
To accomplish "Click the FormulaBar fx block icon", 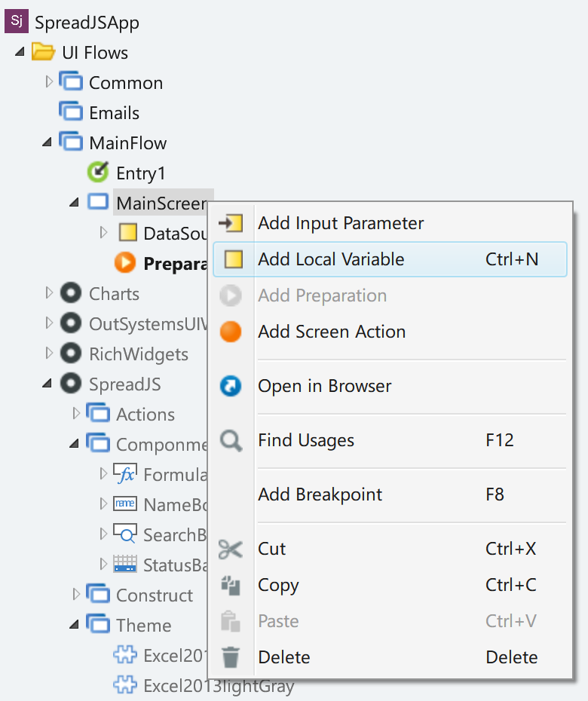I will tap(124, 474).
